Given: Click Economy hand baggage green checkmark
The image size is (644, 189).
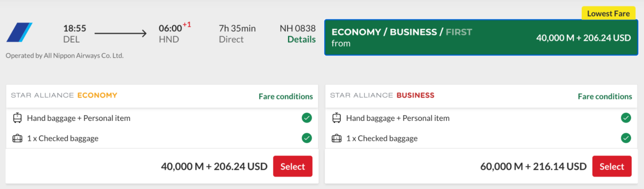Looking at the screenshot, I should pyautogui.click(x=307, y=118).
